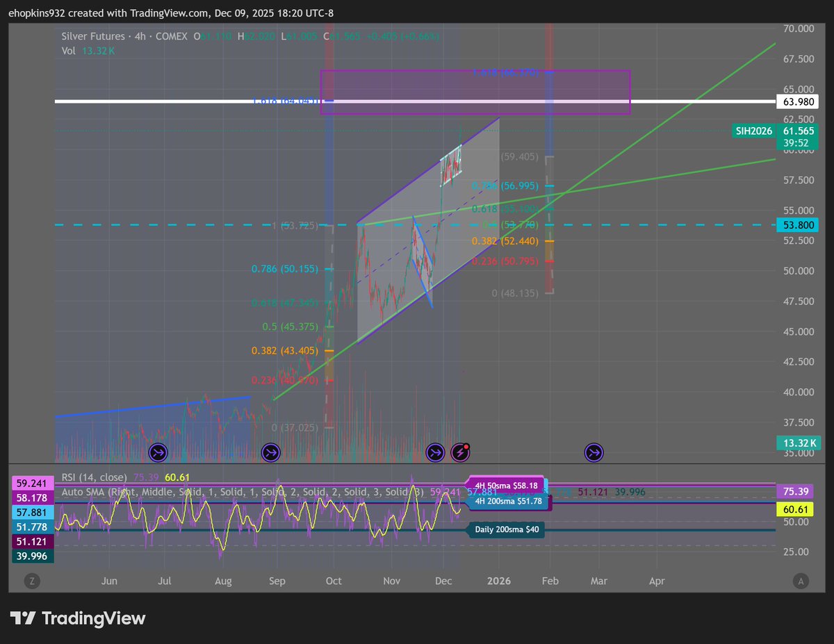Toggle the Auto SMA indicator
This screenshot has height=644, width=834.
click(x=83, y=492)
